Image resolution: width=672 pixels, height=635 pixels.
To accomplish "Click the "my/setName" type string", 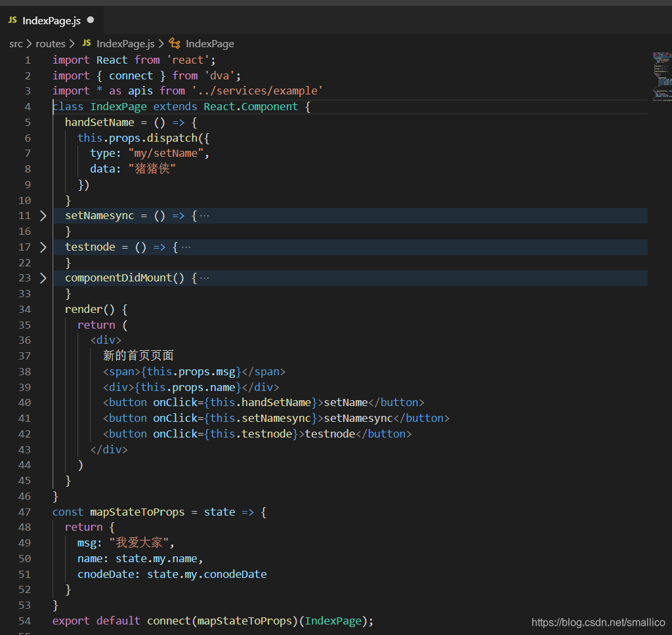I will pyautogui.click(x=166, y=154).
